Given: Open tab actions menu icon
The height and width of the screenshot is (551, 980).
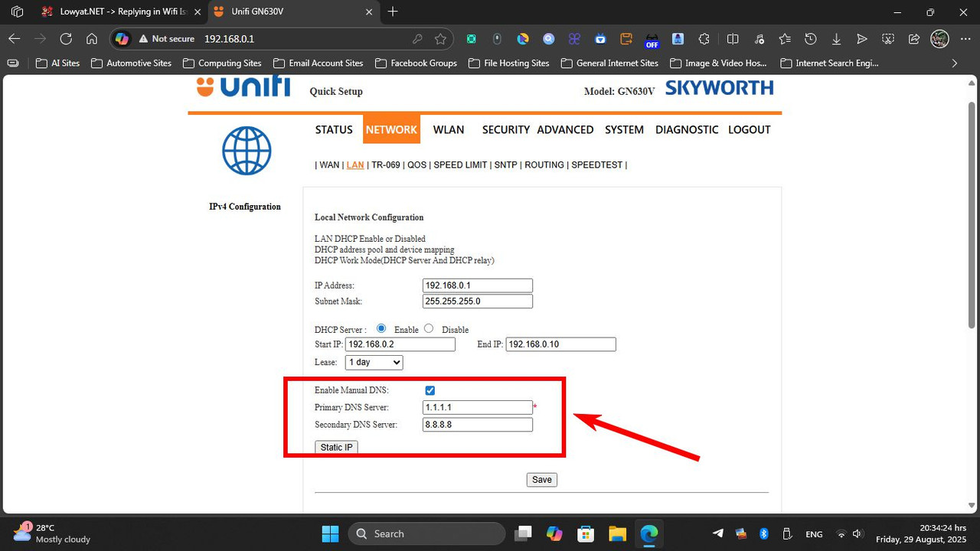Looking at the screenshot, I should tap(17, 11).
